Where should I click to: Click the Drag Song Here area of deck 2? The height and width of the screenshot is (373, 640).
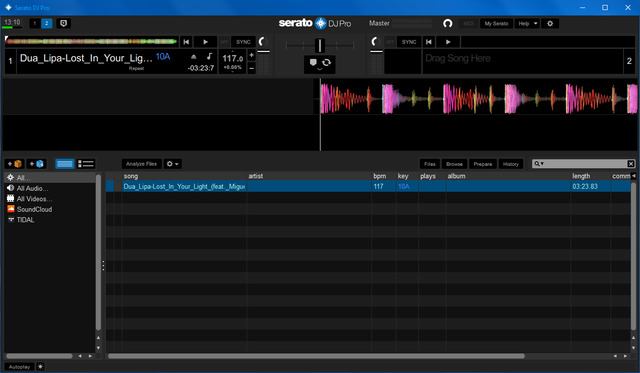(x=522, y=61)
